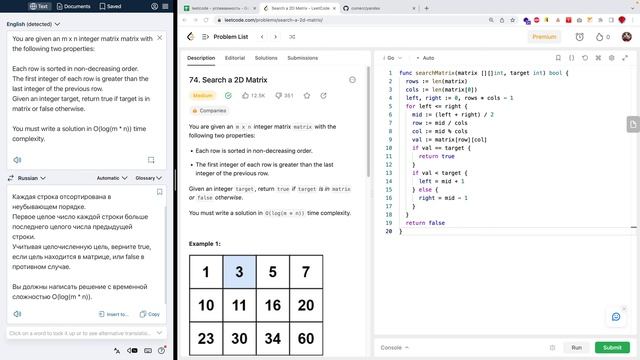The image size is (640, 360).
Task: Open the DeepL help icon with red dot
Action: (162, 350)
